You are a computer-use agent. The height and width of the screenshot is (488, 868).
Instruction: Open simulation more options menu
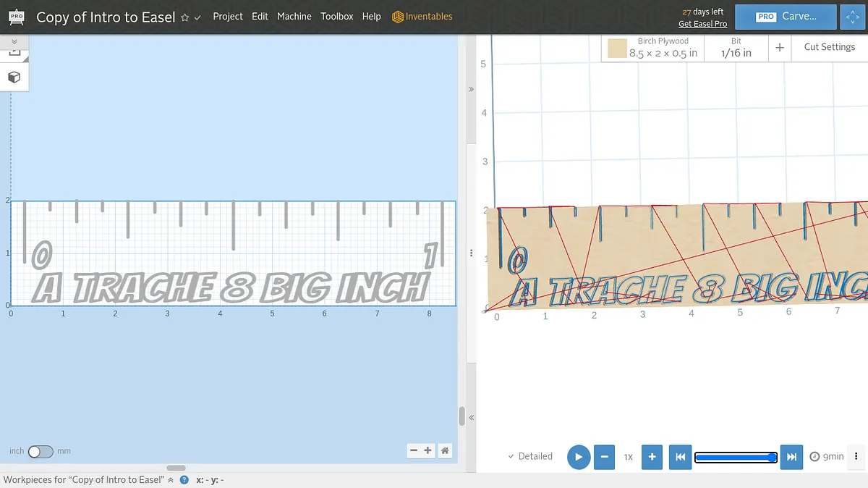click(x=856, y=456)
